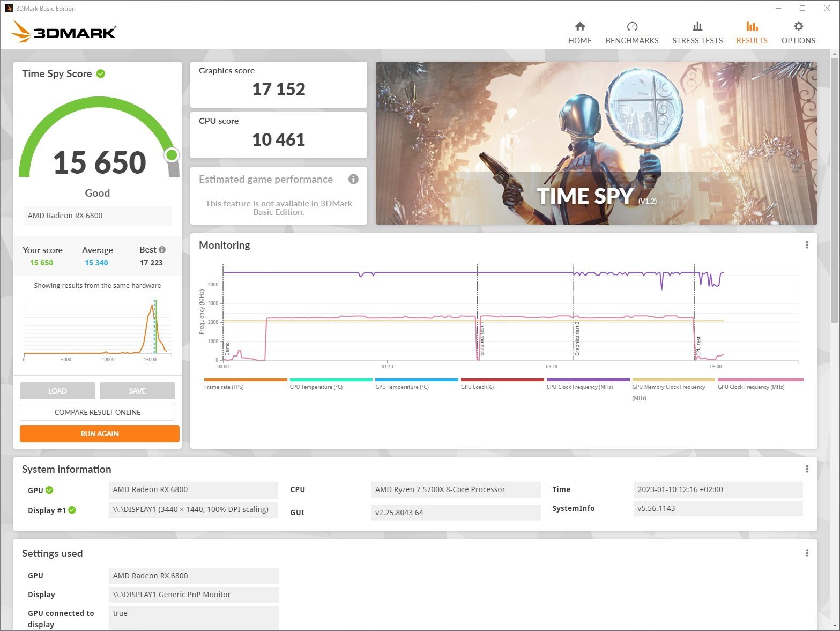Click the Settings used GPU field
Screen dimensions: 840x631
pyautogui.click(x=194, y=576)
